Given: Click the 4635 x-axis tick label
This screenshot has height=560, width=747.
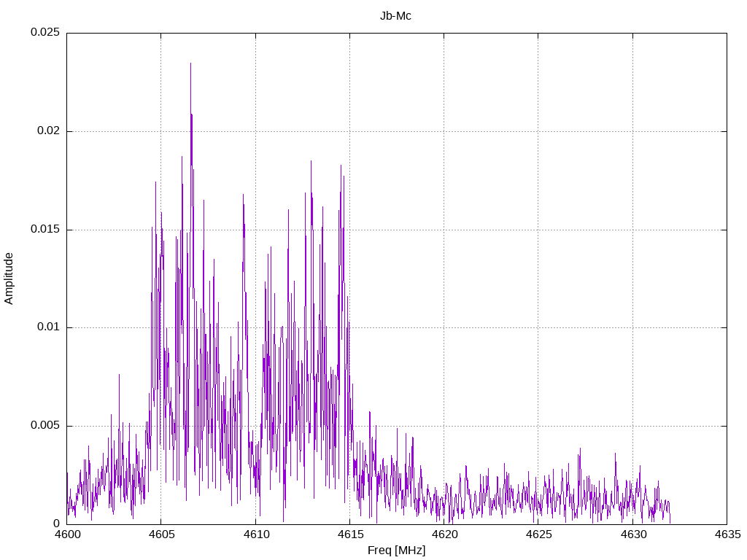Looking at the screenshot, I should pos(727,534).
